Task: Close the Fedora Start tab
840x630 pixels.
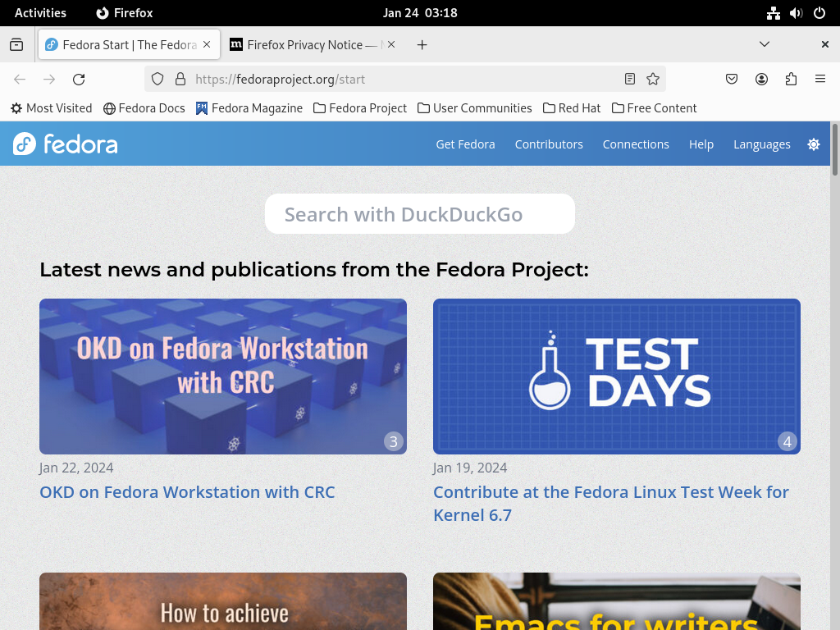Action: [x=207, y=44]
